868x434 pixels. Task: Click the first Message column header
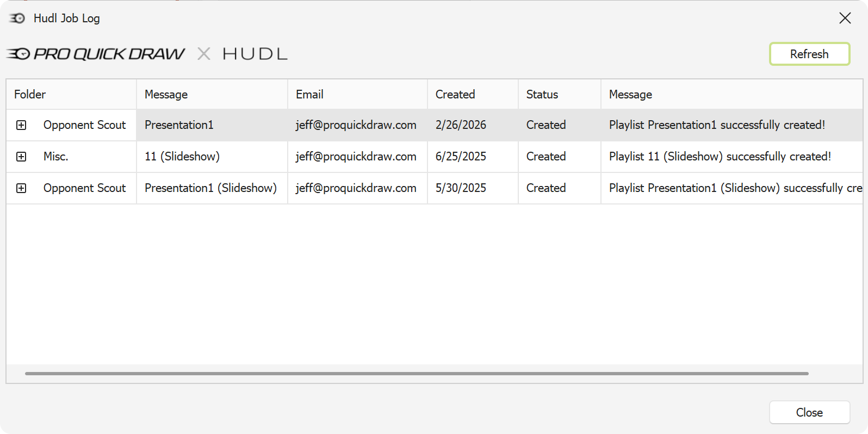point(166,94)
